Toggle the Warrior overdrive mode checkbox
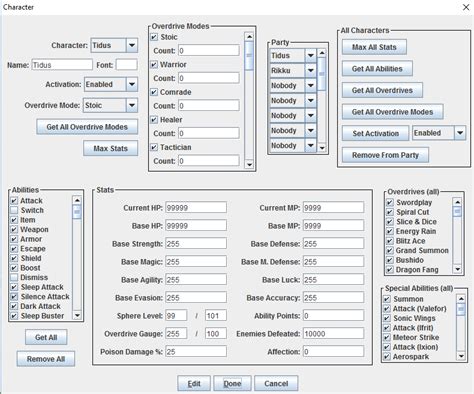This screenshot has width=474, height=394. [x=154, y=64]
